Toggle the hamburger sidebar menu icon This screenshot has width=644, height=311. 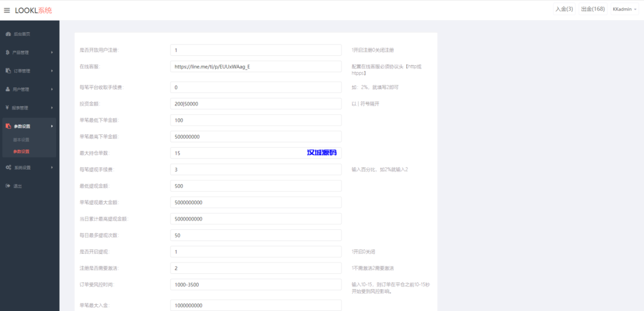7,10
